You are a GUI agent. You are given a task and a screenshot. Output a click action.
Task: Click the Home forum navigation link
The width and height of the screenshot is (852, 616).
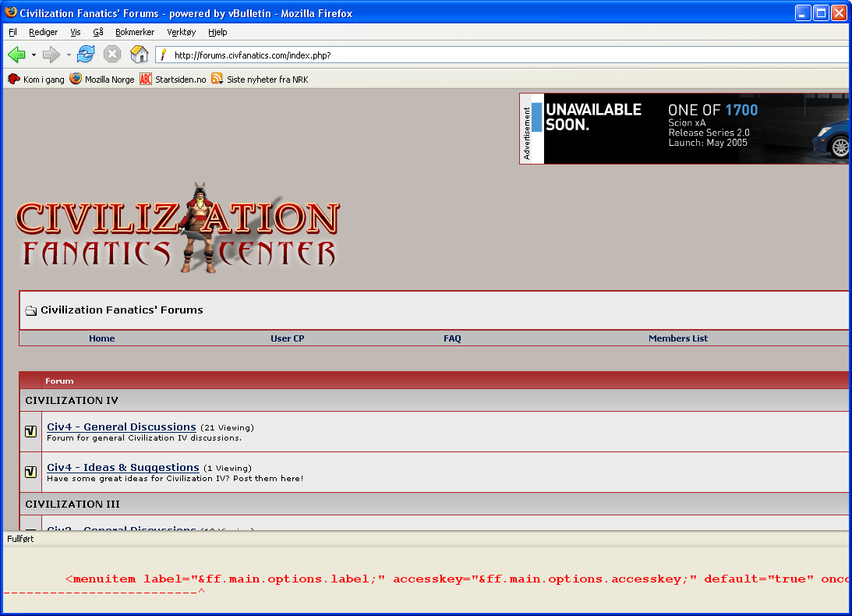tap(101, 338)
